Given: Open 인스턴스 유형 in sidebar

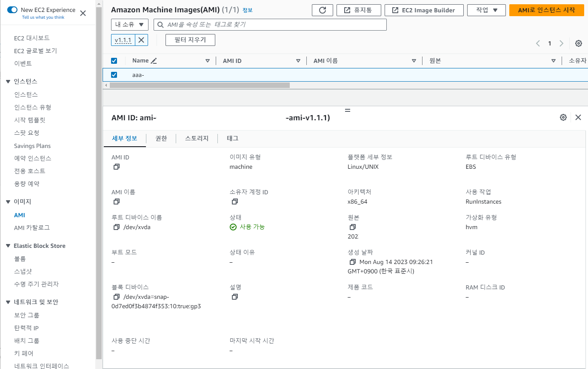Looking at the screenshot, I should tap(32, 107).
